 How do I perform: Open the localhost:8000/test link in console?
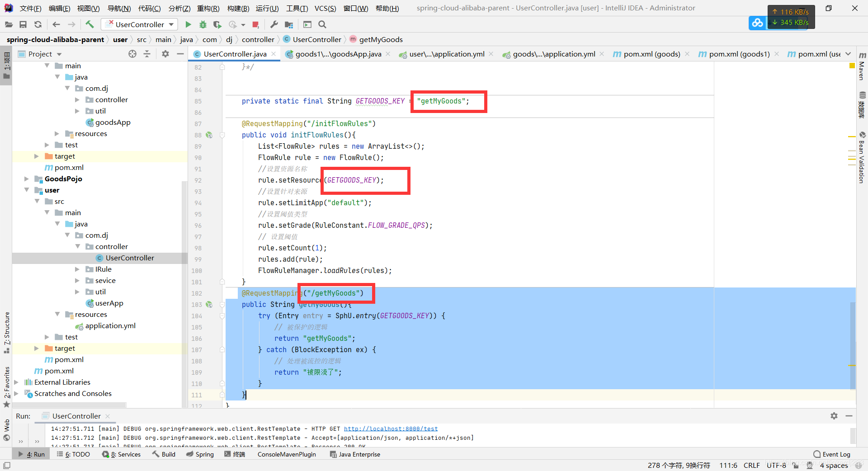click(x=391, y=429)
